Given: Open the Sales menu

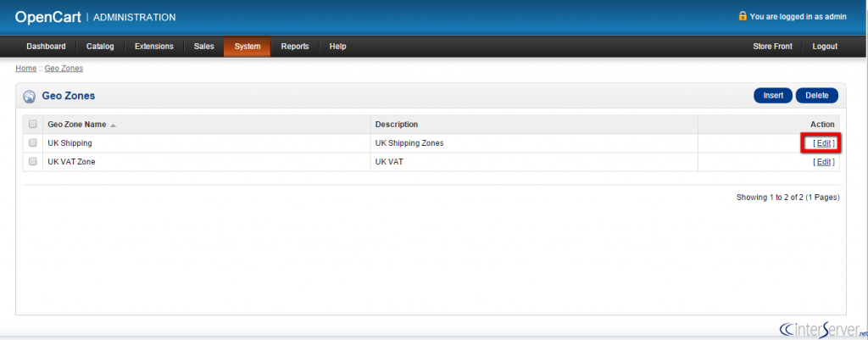Looking at the screenshot, I should 203,47.
